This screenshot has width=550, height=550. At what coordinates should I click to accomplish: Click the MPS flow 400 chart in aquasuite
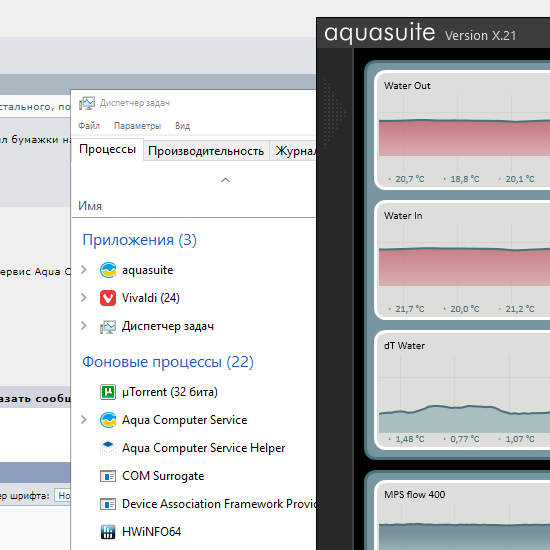pos(463,516)
